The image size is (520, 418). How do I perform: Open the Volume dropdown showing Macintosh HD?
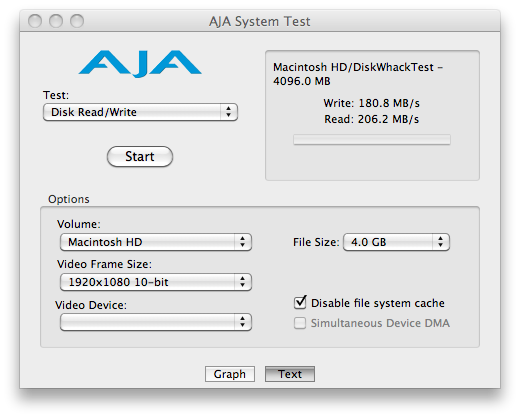point(156,242)
